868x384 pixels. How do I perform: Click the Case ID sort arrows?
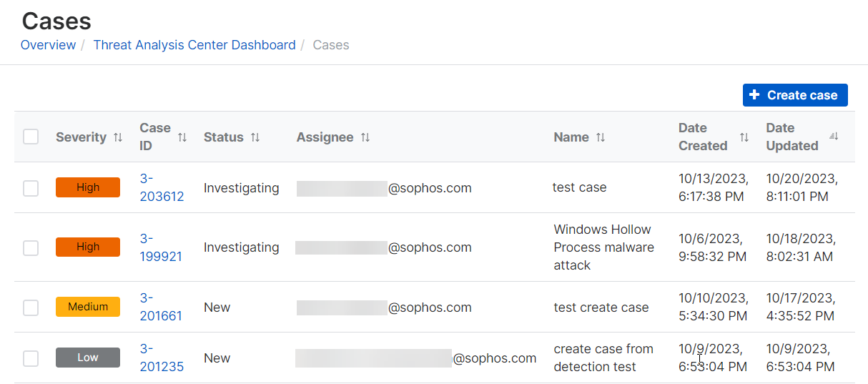[x=182, y=137]
